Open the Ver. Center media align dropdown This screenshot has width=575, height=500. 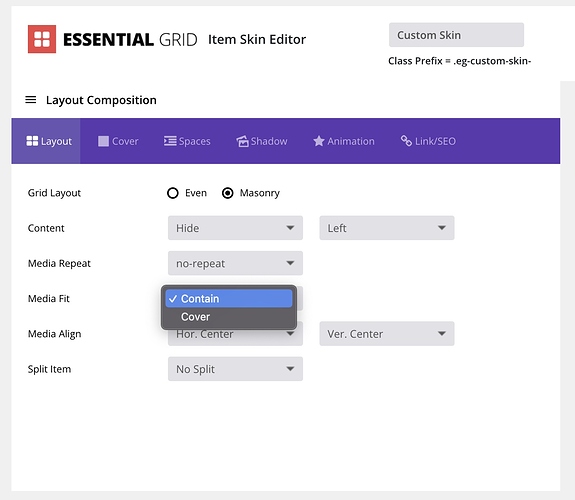point(387,333)
